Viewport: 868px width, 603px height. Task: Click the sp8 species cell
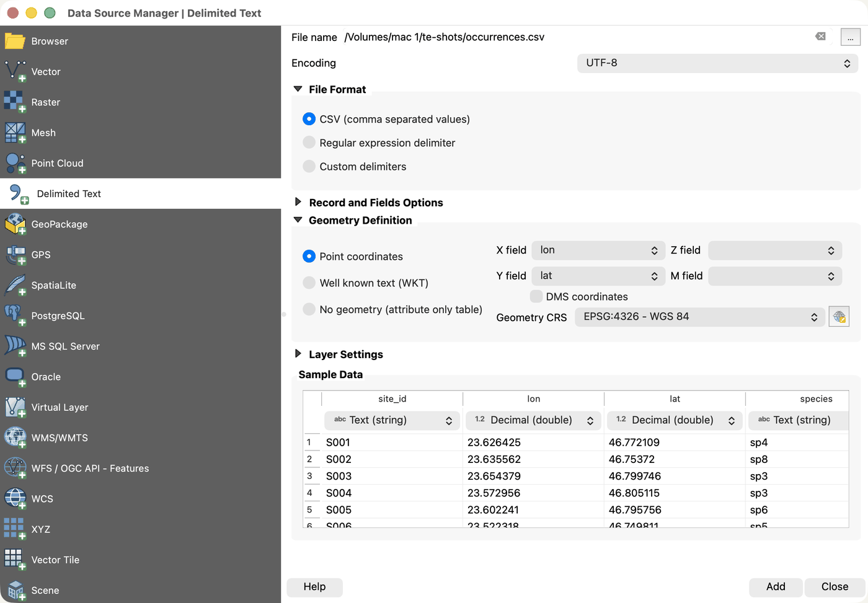[797, 459]
